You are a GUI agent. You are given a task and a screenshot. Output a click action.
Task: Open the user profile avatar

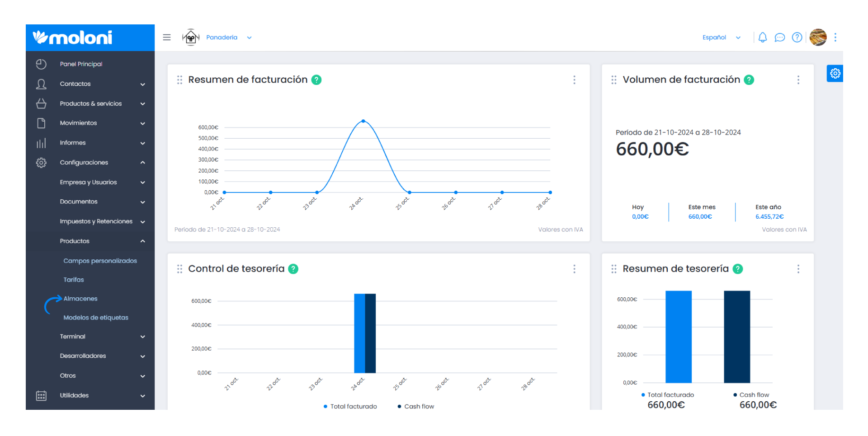pyautogui.click(x=818, y=38)
